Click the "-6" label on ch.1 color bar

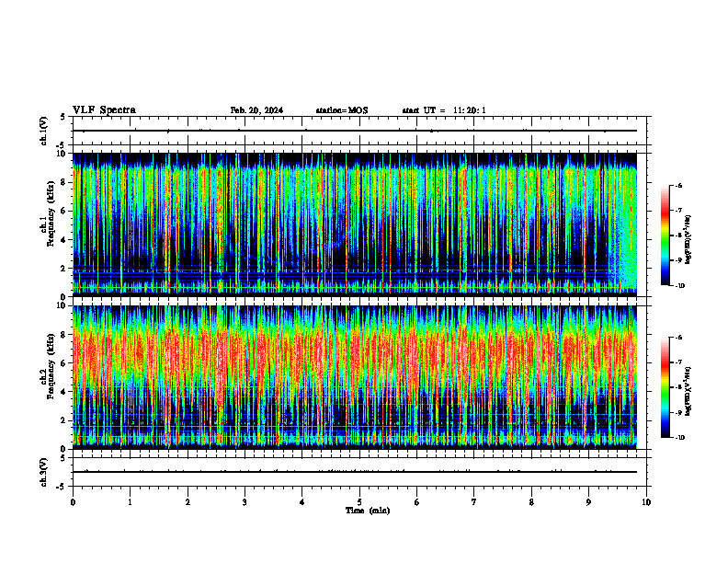pyautogui.click(x=678, y=186)
